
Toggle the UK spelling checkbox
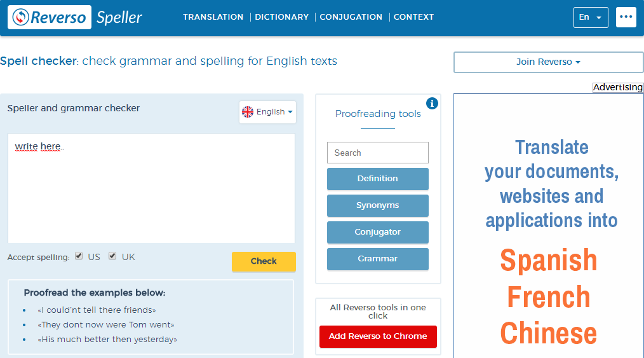click(112, 256)
